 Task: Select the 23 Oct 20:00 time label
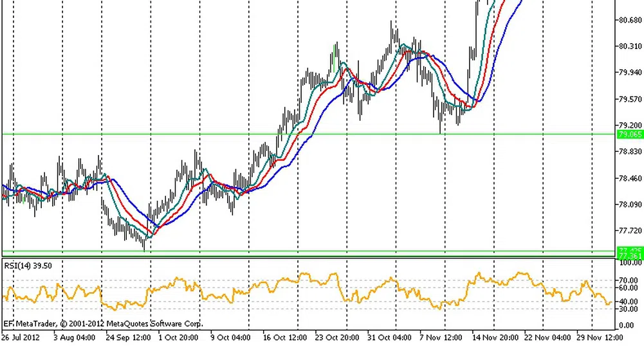[338, 336]
